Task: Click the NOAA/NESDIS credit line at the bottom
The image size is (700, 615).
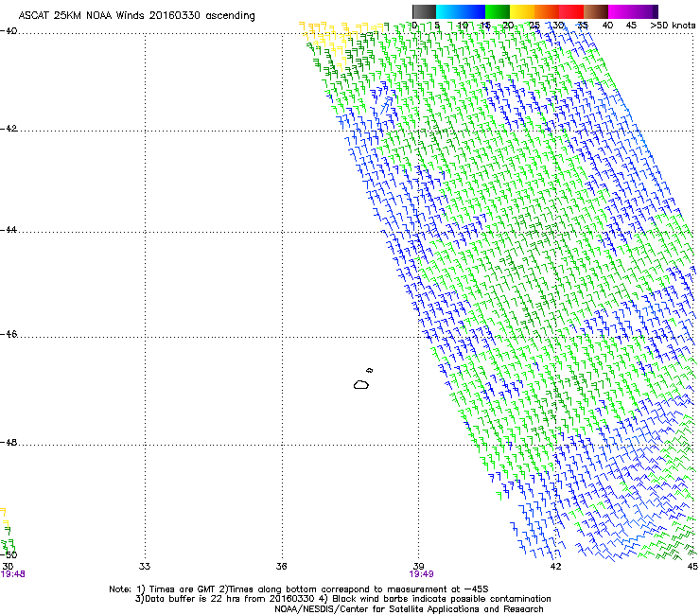Action: tap(409, 609)
